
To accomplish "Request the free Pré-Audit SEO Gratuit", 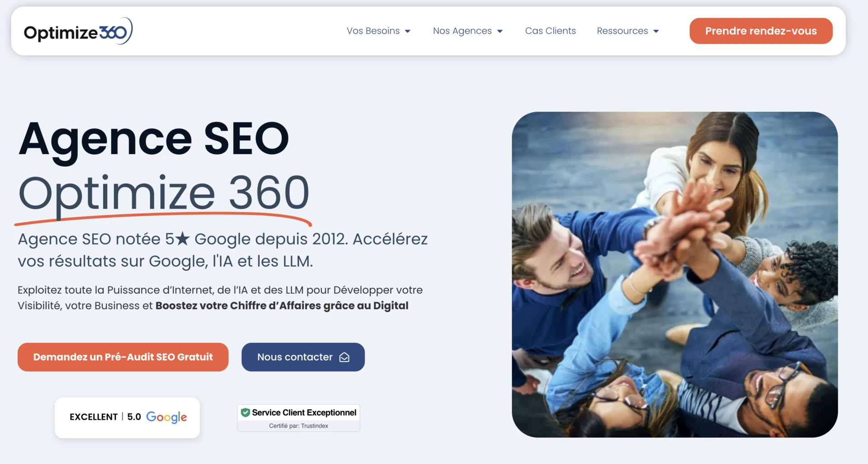I will pos(123,357).
